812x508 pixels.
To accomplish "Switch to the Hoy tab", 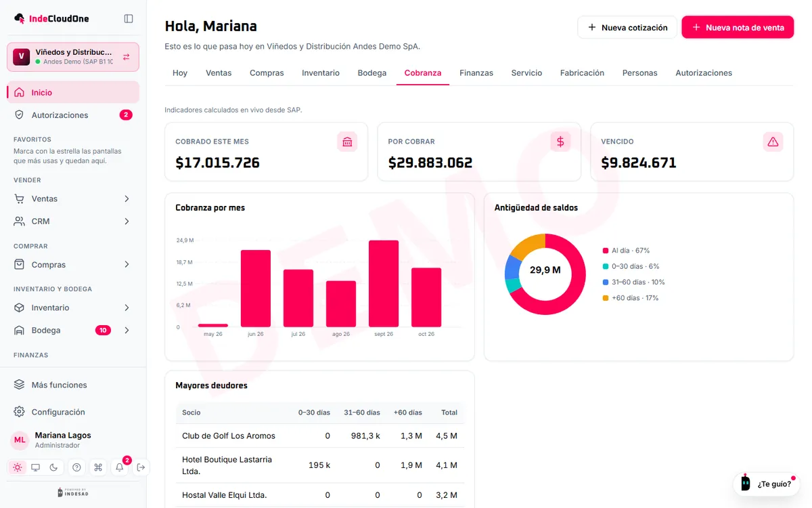I will [x=180, y=72].
